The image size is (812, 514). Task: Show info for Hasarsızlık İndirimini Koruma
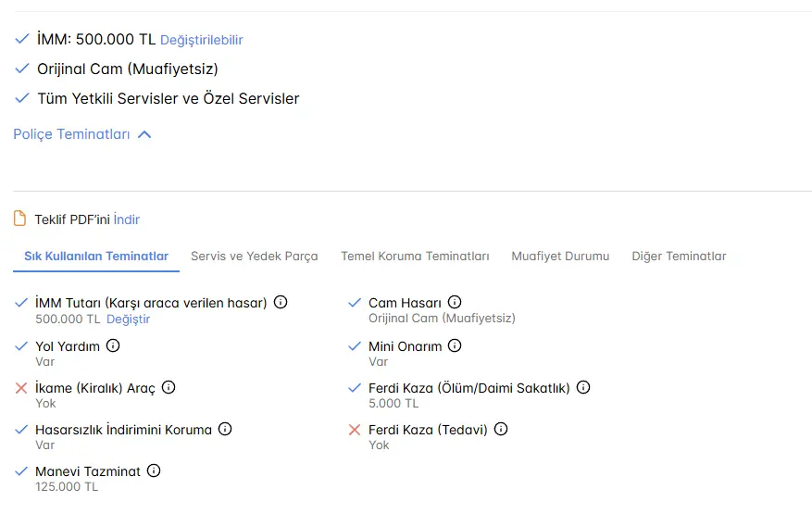tap(225, 429)
